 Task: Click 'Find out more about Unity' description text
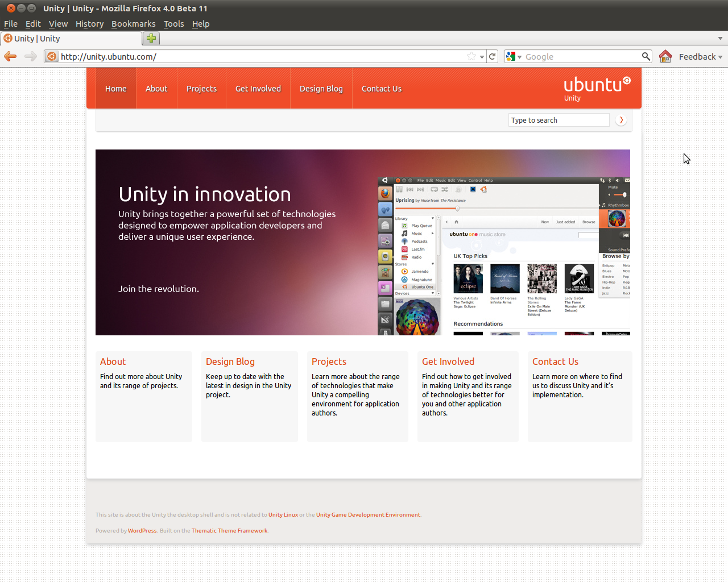point(141,381)
